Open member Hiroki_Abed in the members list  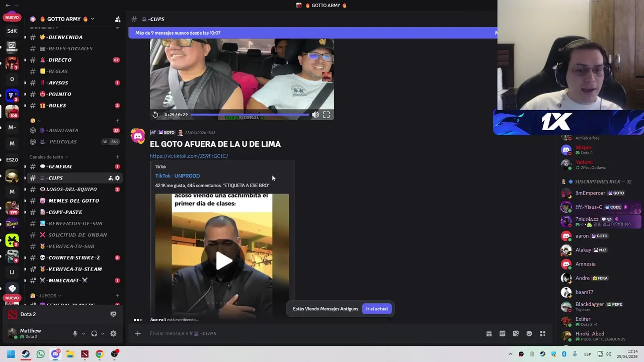pos(599,336)
